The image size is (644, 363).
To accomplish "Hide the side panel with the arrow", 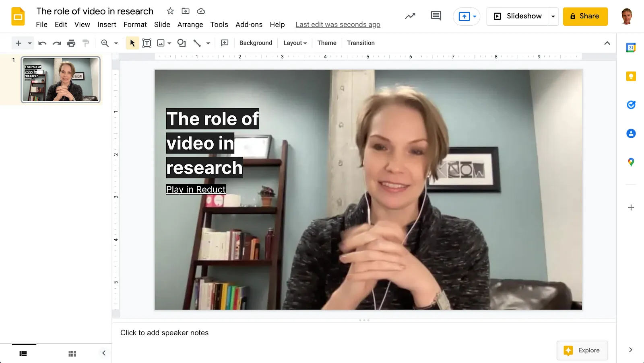I will pyautogui.click(x=631, y=350).
